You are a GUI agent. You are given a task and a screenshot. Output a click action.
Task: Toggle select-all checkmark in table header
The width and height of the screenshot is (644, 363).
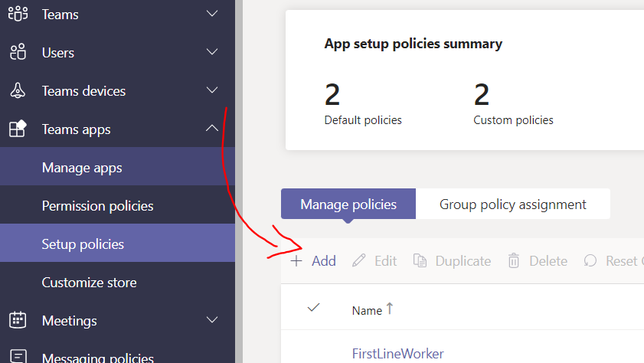313,307
